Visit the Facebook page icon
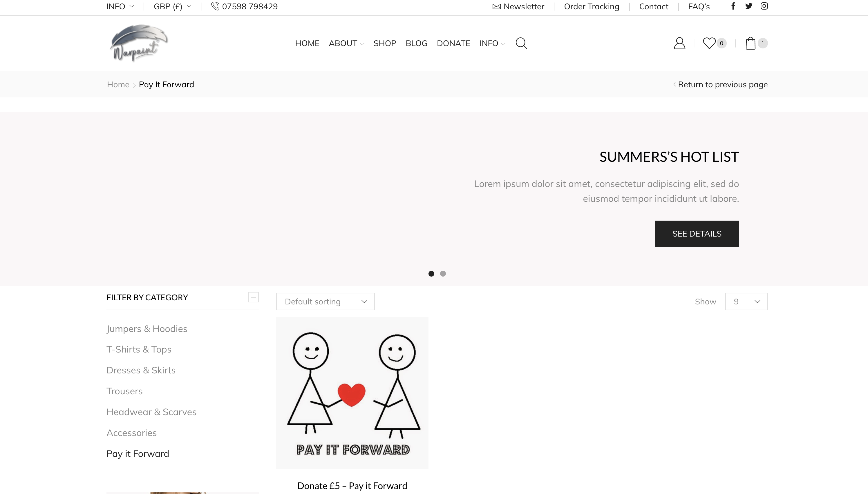This screenshot has width=868, height=494. click(x=733, y=6)
